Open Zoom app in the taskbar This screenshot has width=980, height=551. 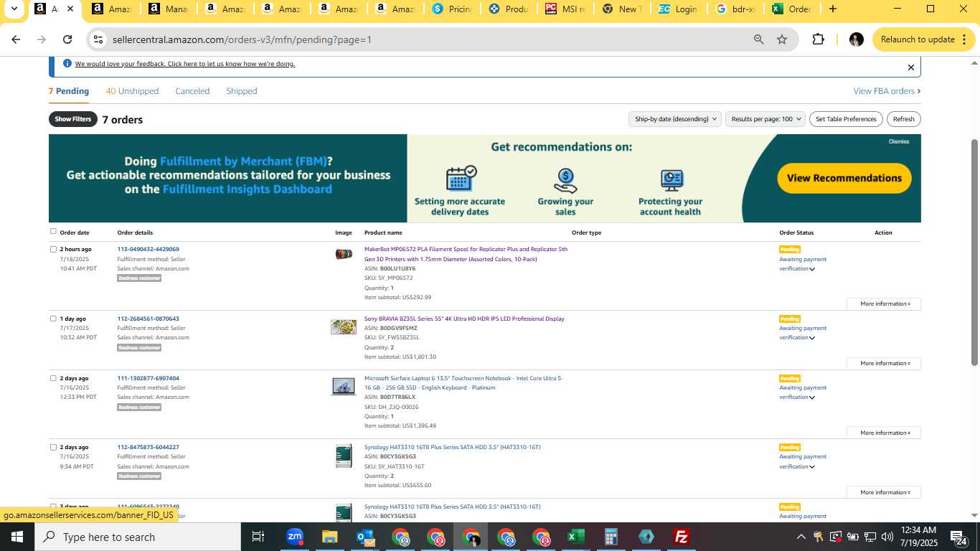(295, 537)
